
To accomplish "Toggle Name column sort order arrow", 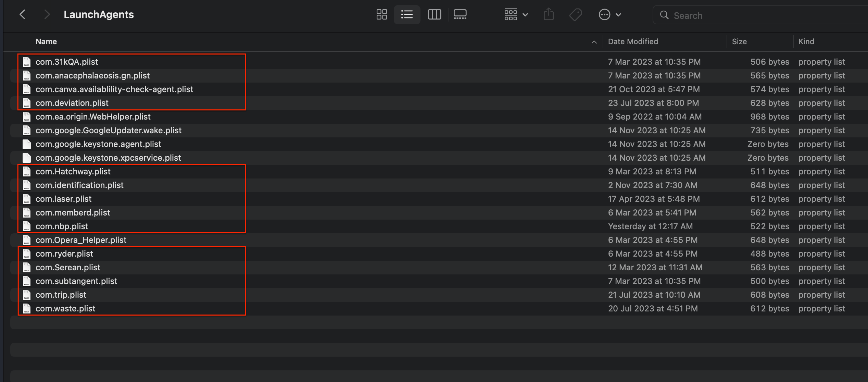I will (594, 42).
